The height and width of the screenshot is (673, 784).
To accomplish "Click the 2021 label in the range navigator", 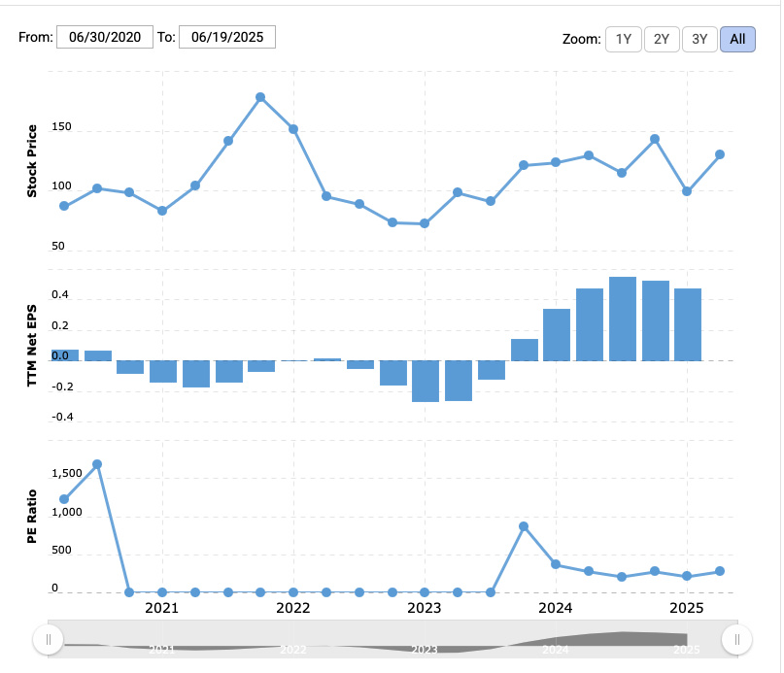I will (x=162, y=649).
